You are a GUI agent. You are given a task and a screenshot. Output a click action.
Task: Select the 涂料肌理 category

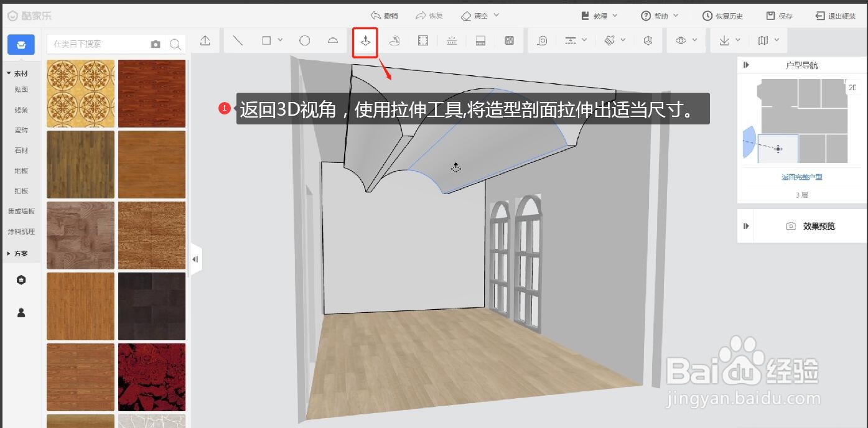pos(21,231)
